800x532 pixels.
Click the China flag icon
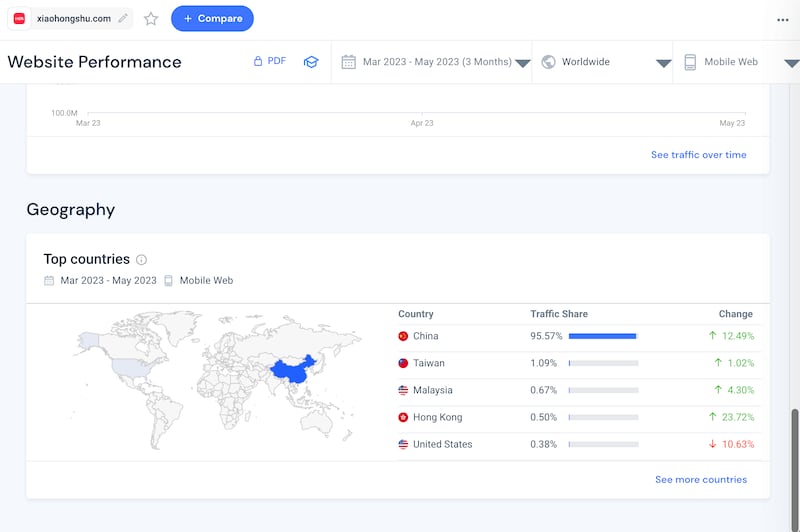403,336
